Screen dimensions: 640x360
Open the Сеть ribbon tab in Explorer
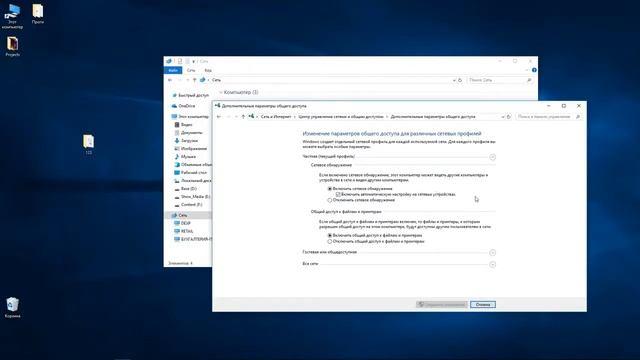tap(191, 70)
